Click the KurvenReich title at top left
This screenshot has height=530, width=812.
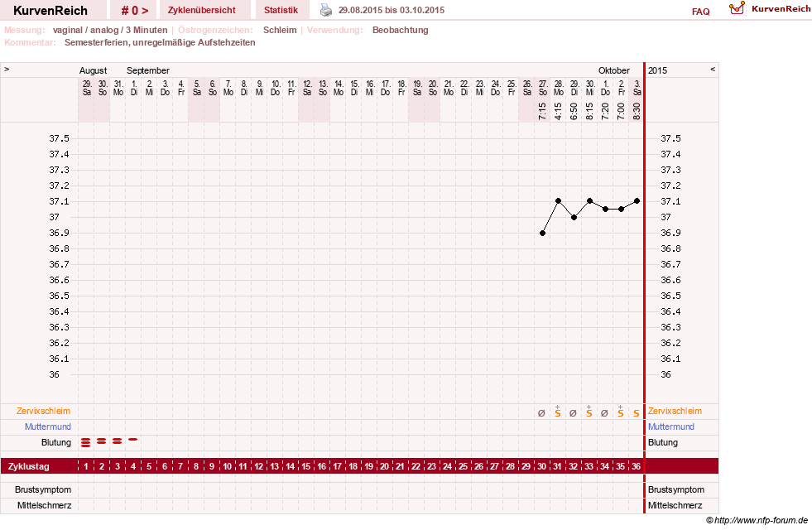(x=50, y=11)
